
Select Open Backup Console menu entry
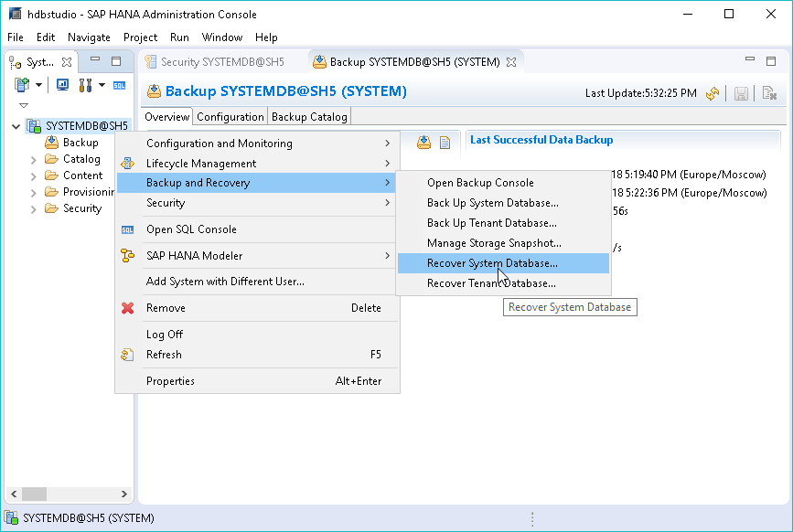click(x=480, y=183)
